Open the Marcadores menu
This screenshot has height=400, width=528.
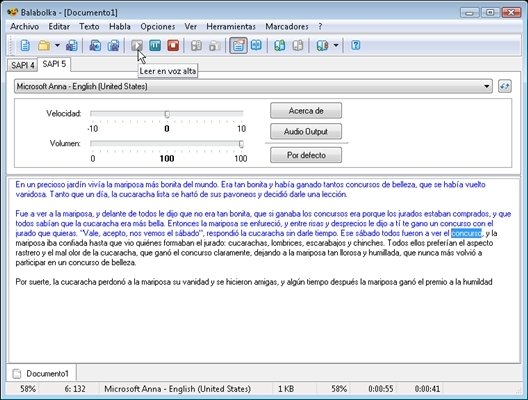287,26
